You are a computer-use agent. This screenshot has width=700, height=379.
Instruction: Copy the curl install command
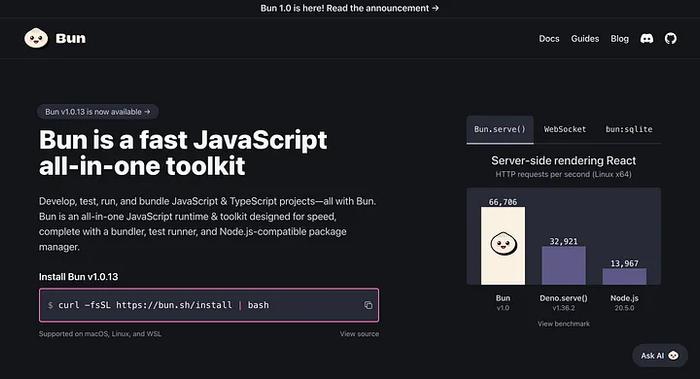368,305
